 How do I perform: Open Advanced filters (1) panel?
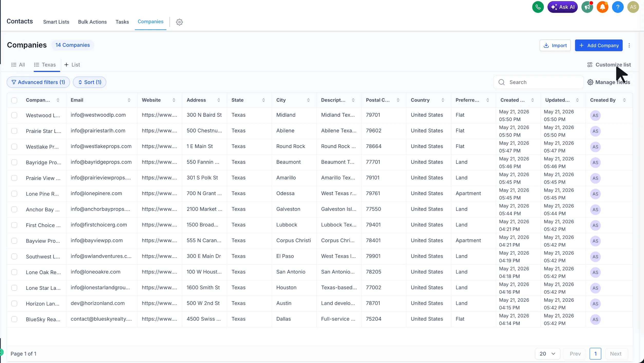click(38, 82)
